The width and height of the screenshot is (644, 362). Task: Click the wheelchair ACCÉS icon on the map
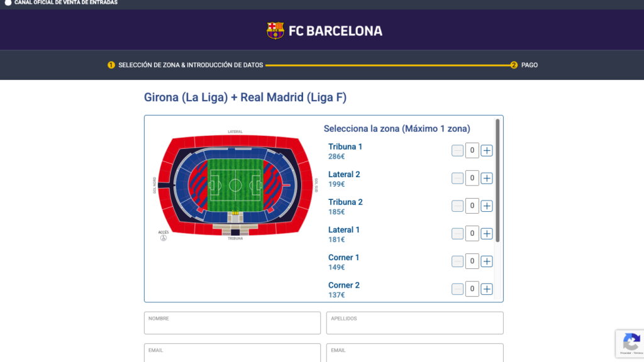[164, 238]
